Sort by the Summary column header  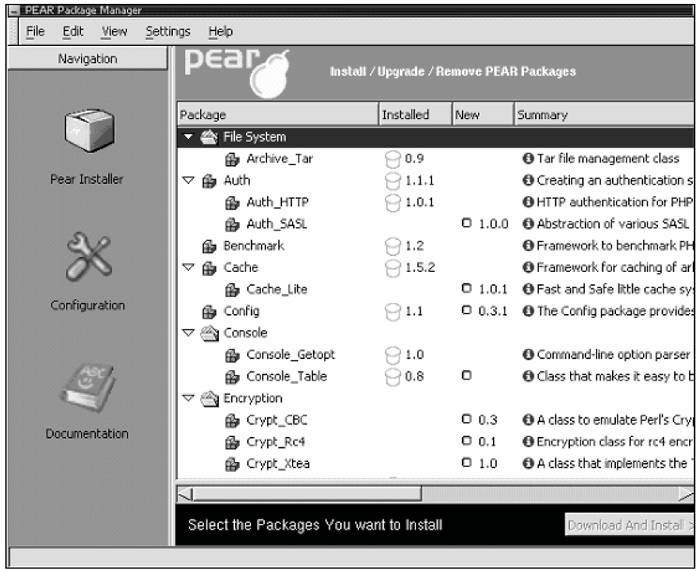coord(604,115)
